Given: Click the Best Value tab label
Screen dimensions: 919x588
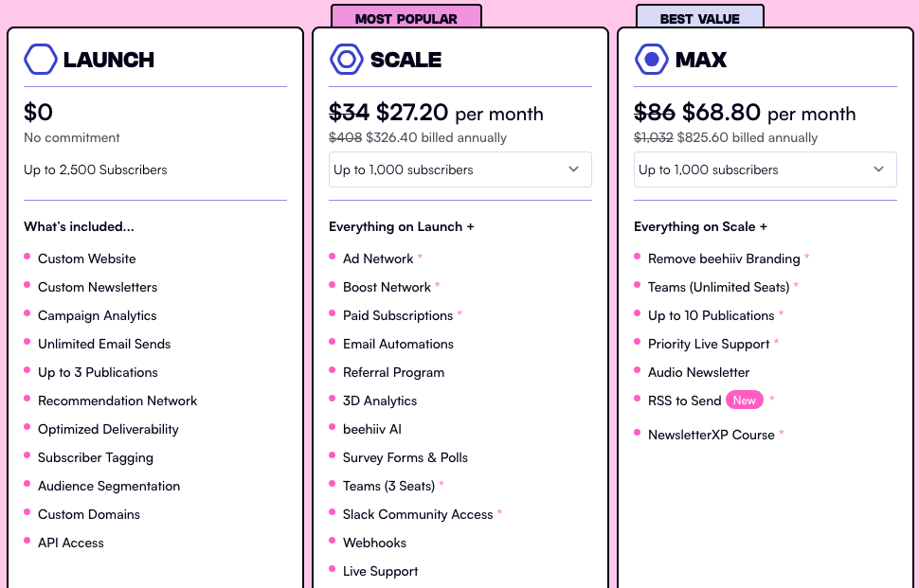Looking at the screenshot, I should click(x=699, y=18).
